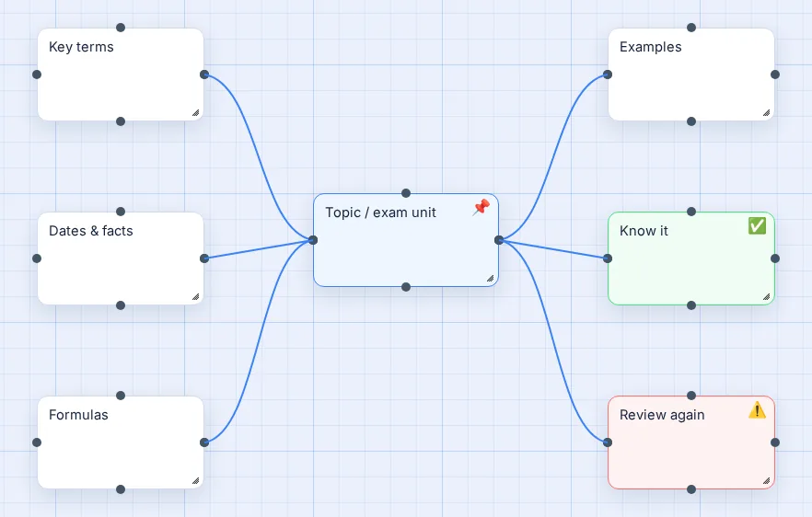The width and height of the screenshot is (812, 517).
Task: Select the right connector dot of Review again
Action: (x=775, y=442)
